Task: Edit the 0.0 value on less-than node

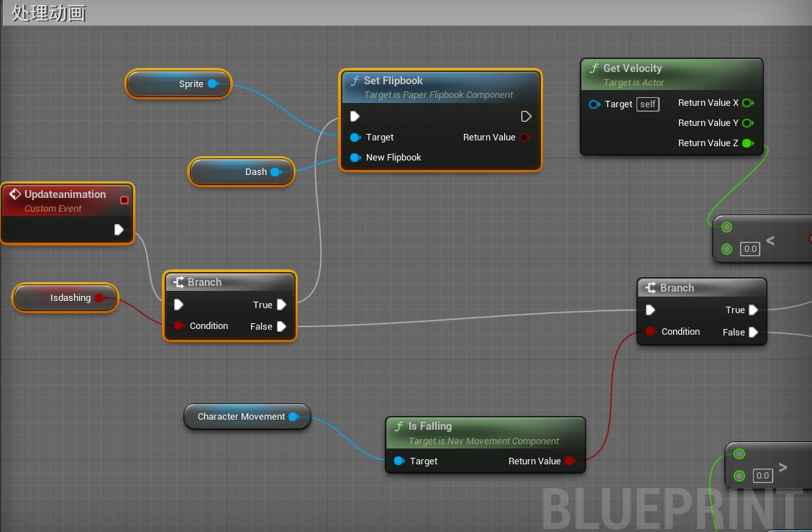Action: pyautogui.click(x=750, y=249)
